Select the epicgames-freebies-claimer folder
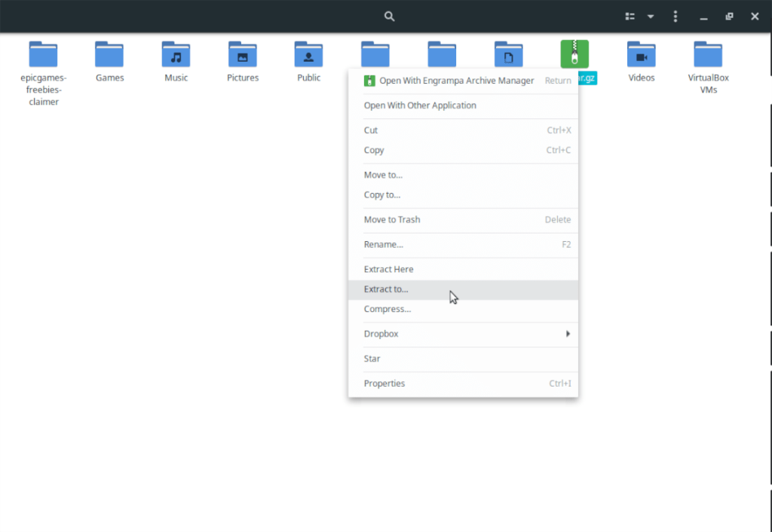 (x=43, y=55)
